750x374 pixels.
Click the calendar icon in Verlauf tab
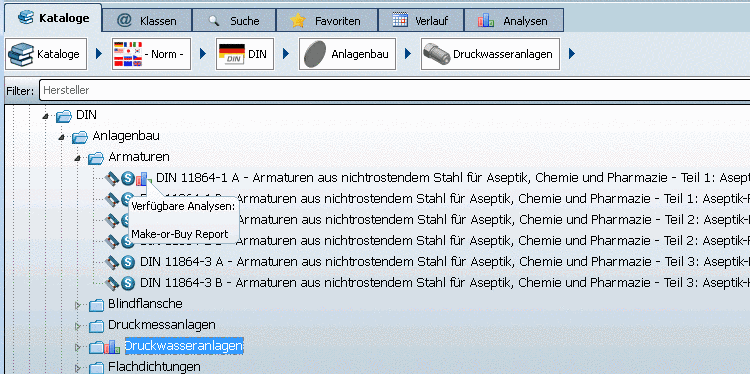[x=400, y=20]
